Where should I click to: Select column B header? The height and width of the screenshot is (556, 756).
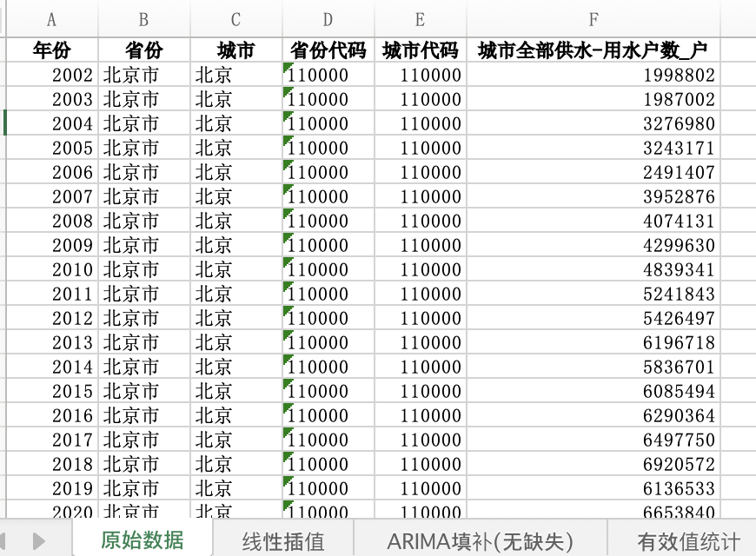pyautogui.click(x=143, y=19)
